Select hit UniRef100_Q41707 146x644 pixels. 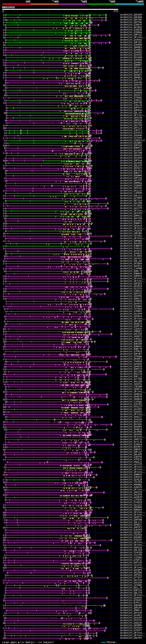[131, 80]
